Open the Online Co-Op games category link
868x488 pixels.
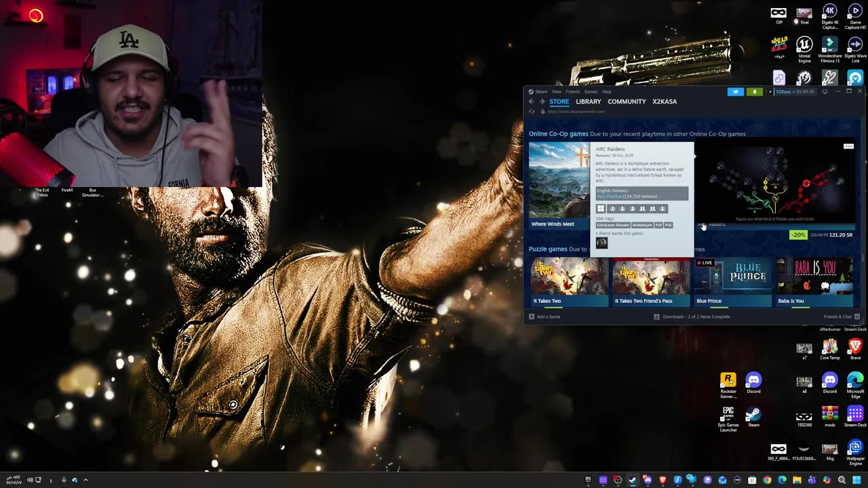tap(559, 134)
